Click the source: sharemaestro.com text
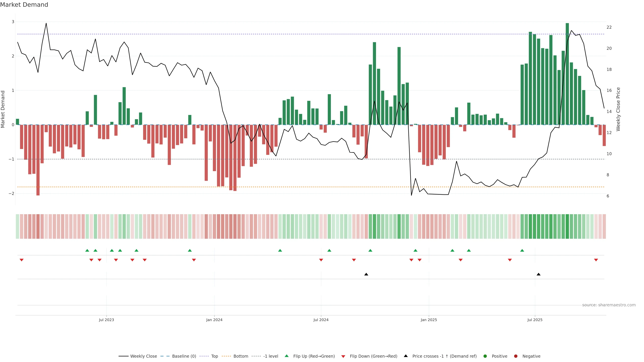 609,305
